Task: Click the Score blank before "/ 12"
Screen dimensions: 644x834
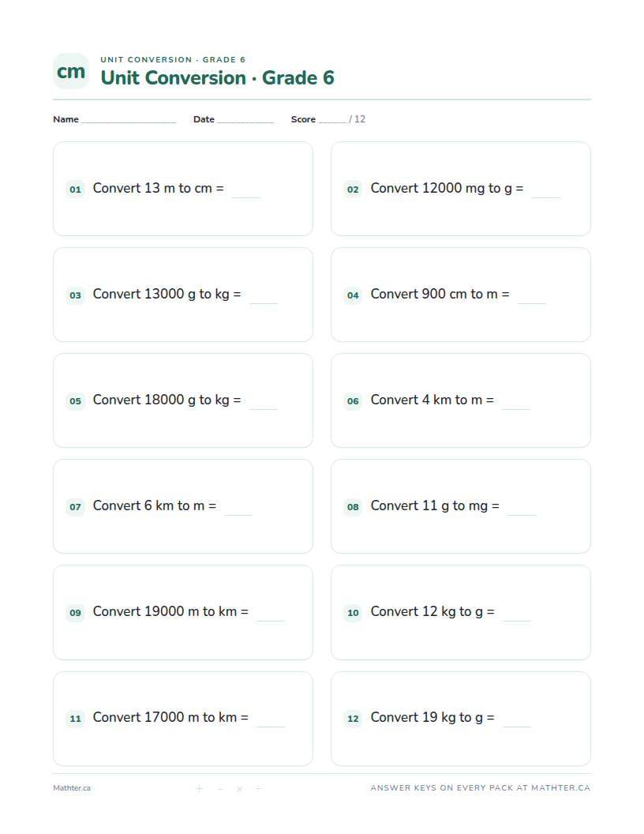Action: (332, 120)
